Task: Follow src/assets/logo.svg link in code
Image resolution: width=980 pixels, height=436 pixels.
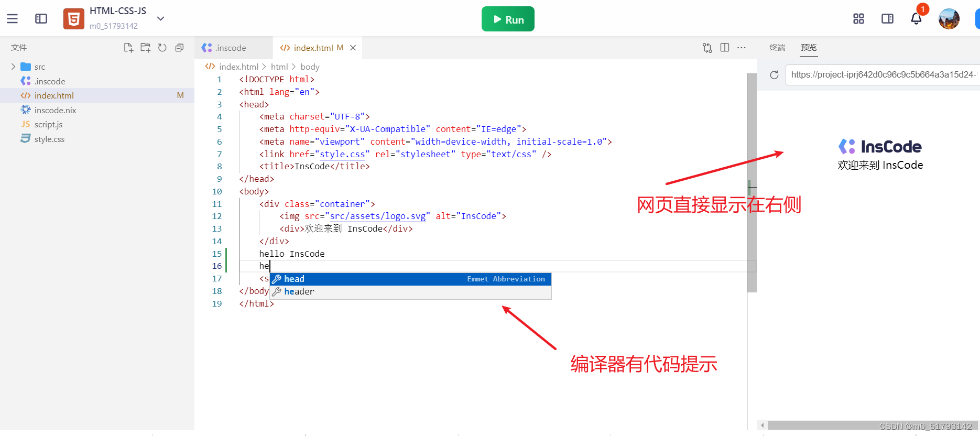Action: click(377, 216)
